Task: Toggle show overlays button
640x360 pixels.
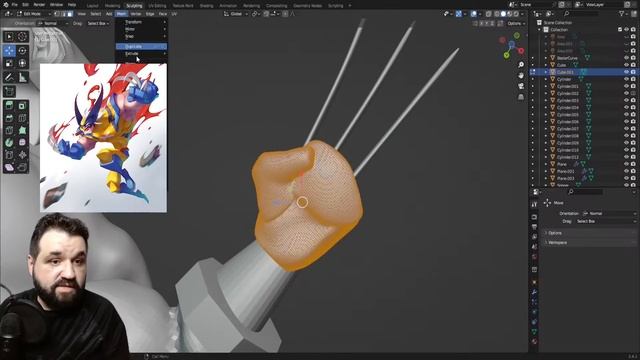Action: (473, 14)
